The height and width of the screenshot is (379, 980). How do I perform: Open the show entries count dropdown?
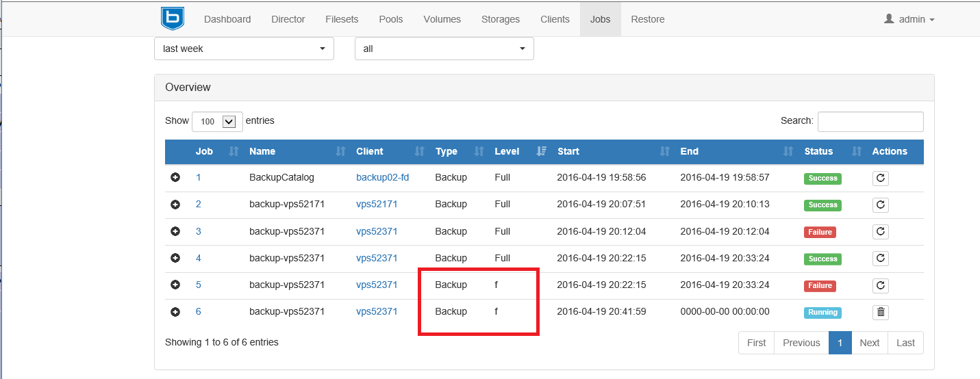tap(217, 121)
